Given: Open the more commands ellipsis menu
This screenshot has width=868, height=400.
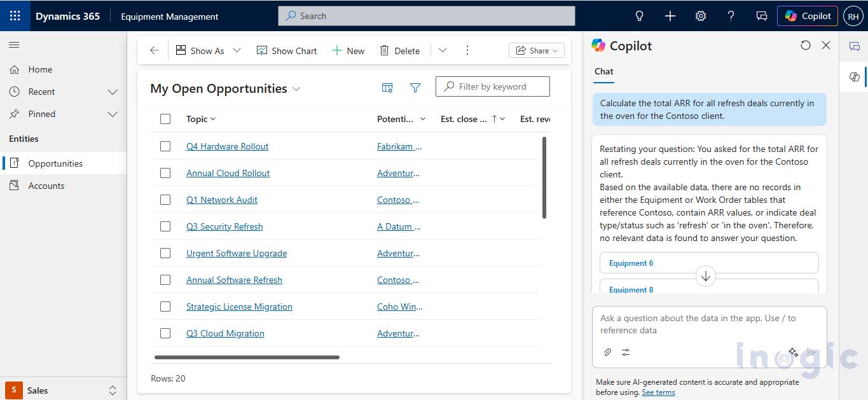Looking at the screenshot, I should [x=467, y=51].
